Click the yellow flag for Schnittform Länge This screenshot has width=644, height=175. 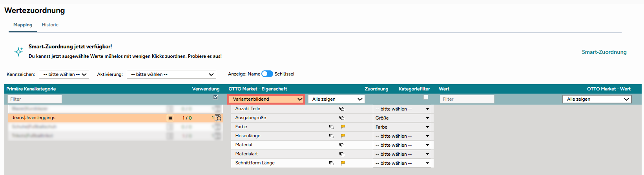(x=343, y=163)
